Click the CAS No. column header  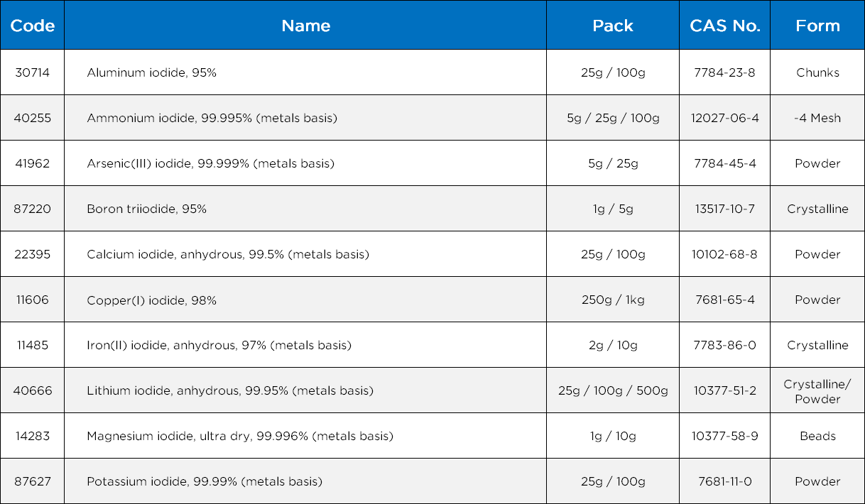click(724, 26)
